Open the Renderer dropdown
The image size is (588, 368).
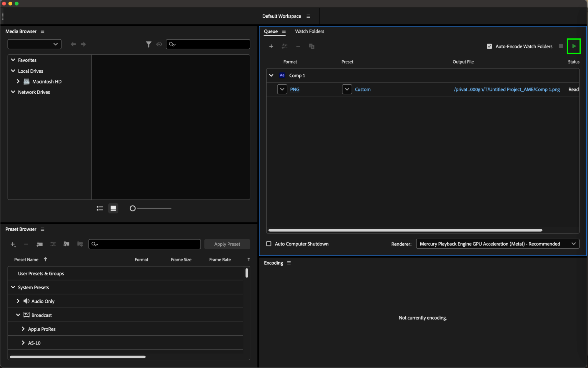coord(497,244)
